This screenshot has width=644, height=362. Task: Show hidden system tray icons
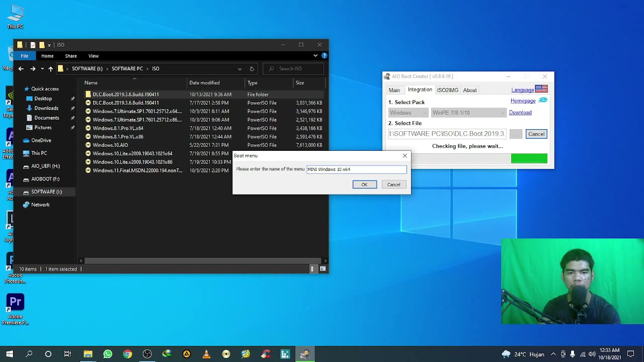pos(553,354)
